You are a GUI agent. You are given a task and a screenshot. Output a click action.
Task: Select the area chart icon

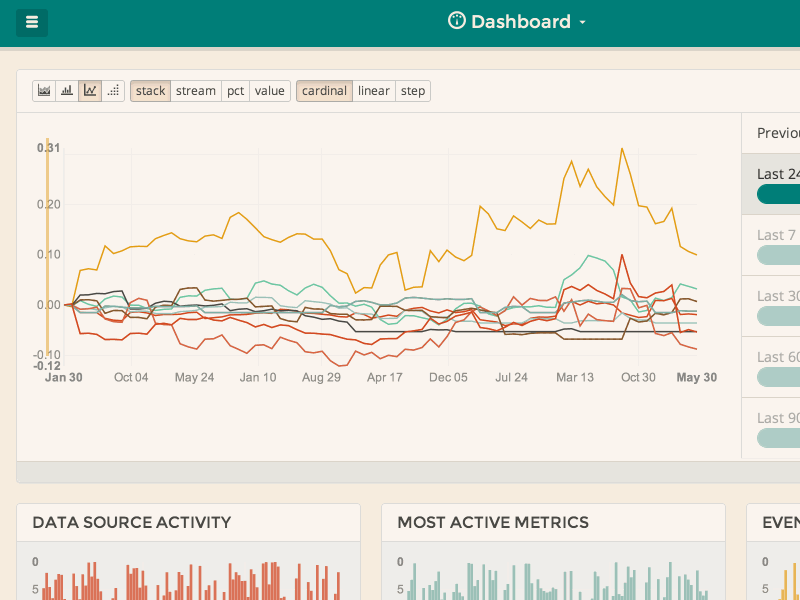tap(44, 90)
